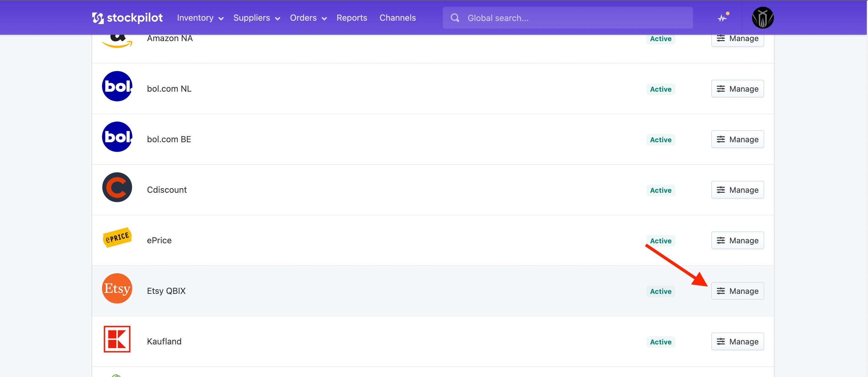Select the Amazon NA channel name
Image resolution: width=868 pixels, height=377 pixels.
[x=170, y=38]
